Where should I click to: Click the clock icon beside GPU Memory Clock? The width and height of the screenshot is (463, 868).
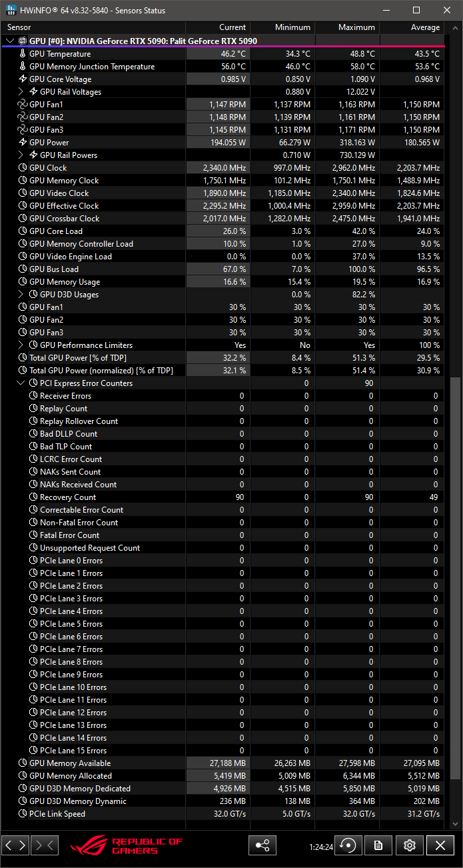tap(23, 181)
